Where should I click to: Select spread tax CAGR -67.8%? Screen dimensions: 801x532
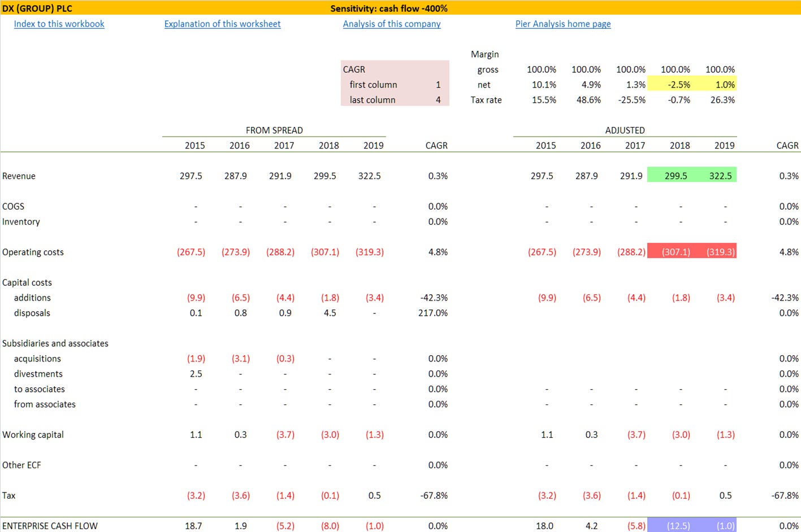tap(434, 496)
